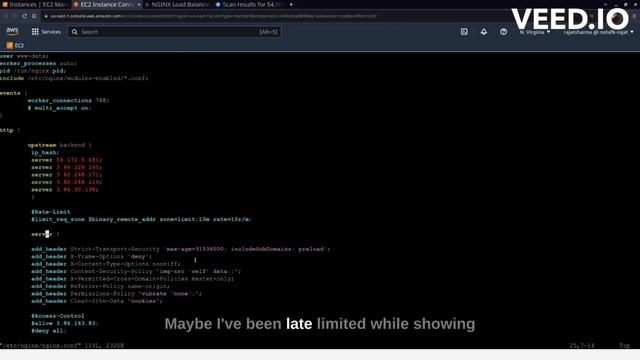Expand the N. Virginia region dropdown
640x360 pixels.
pyautogui.click(x=535, y=32)
